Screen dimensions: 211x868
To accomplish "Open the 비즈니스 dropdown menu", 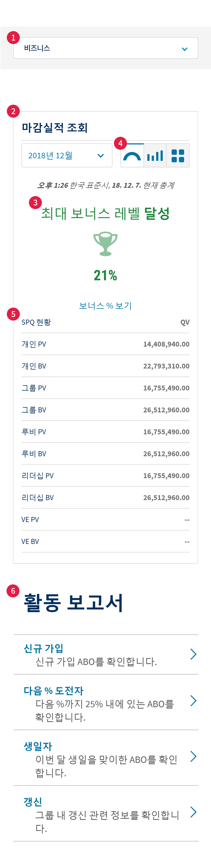I will click(x=106, y=48).
